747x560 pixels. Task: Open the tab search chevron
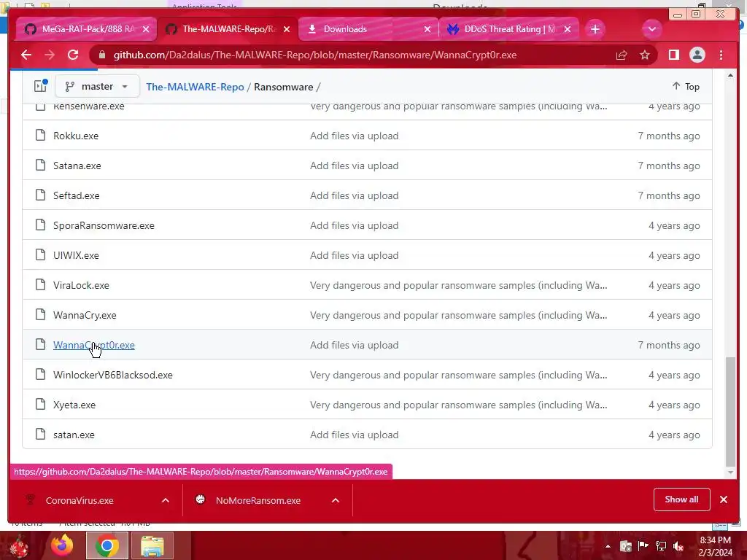pyautogui.click(x=651, y=29)
